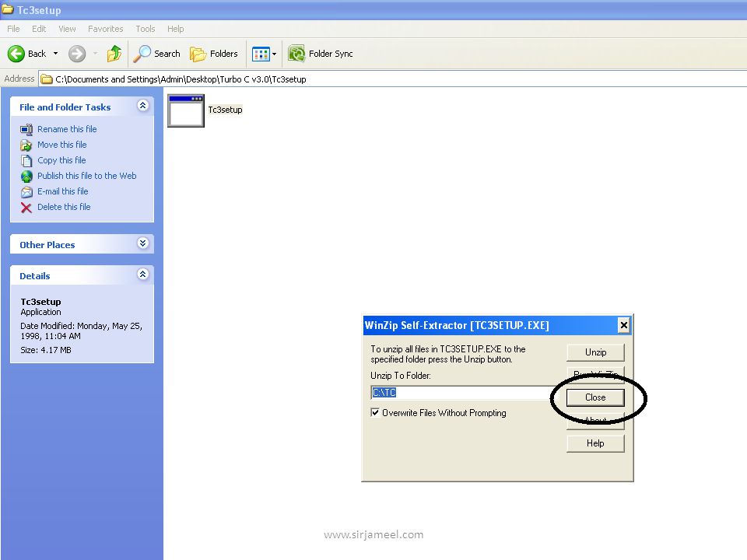Open the Back history dropdown arrow
The height and width of the screenshot is (560, 747).
tap(56, 54)
